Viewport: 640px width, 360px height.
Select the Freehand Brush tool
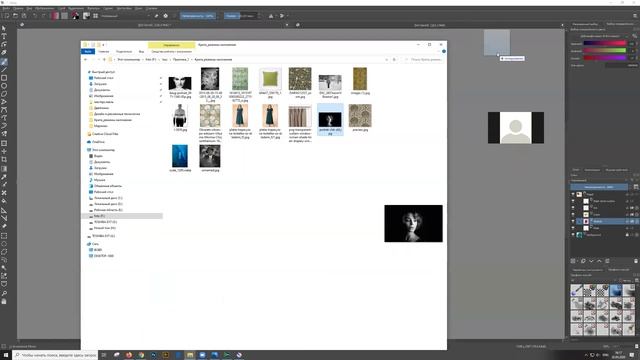(4, 62)
